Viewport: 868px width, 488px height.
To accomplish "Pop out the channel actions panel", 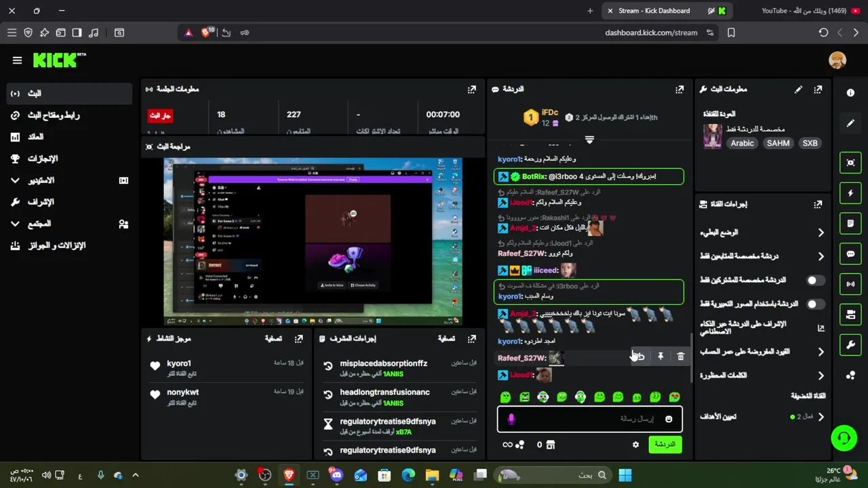I will (x=818, y=203).
